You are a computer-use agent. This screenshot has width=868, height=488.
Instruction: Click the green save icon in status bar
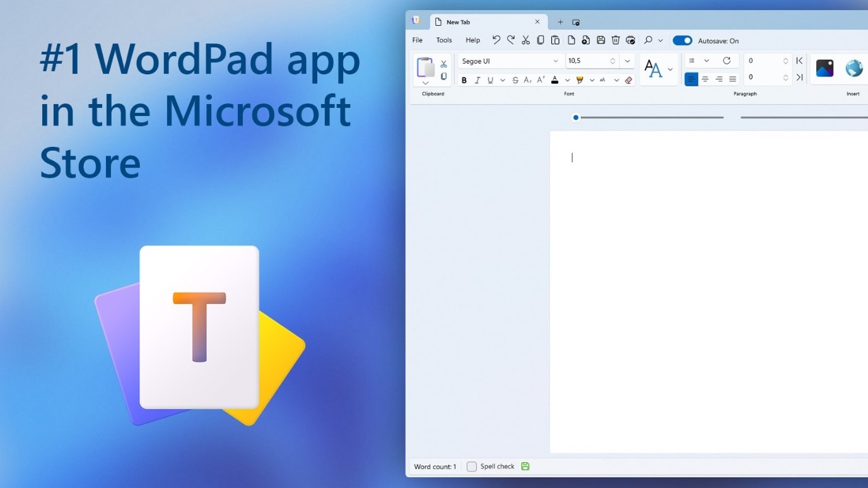point(525,467)
